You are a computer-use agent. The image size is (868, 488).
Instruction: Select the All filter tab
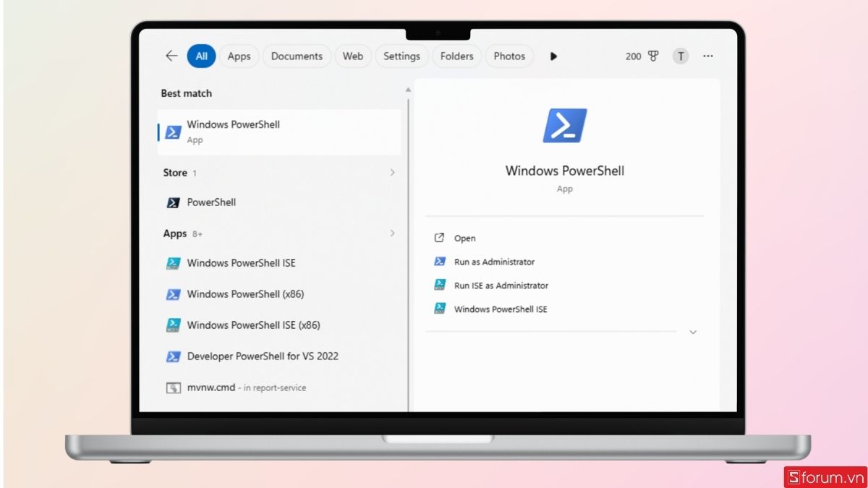[x=201, y=56]
